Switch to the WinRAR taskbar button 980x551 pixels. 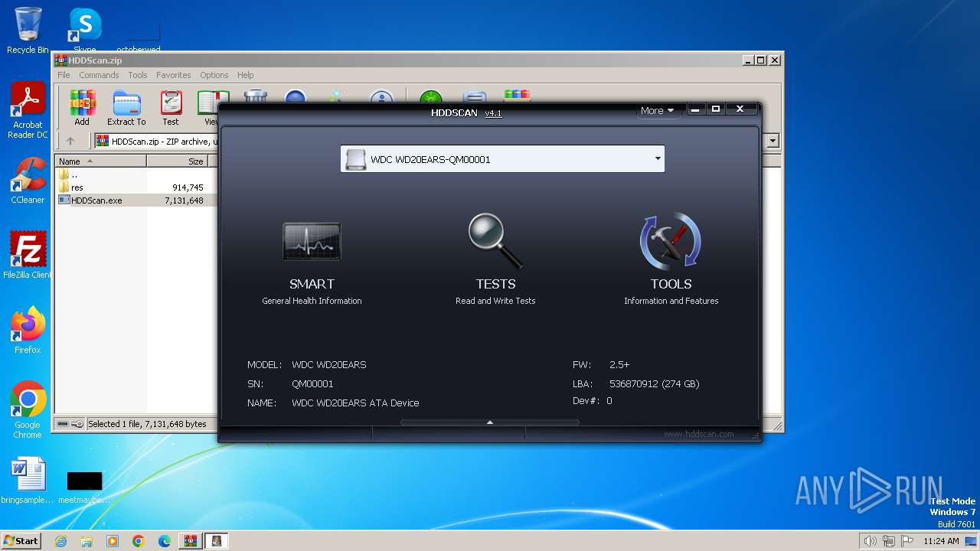[190, 541]
